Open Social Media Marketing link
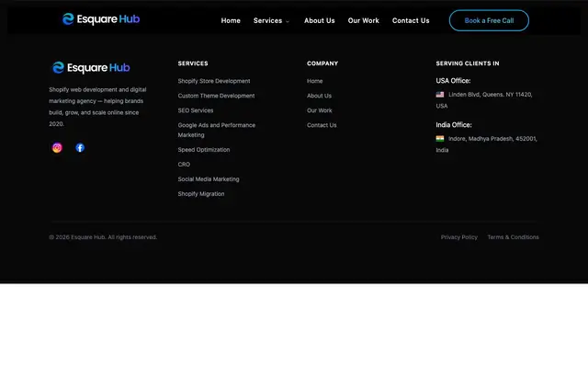The width and height of the screenshot is (588, 368). 209,179
